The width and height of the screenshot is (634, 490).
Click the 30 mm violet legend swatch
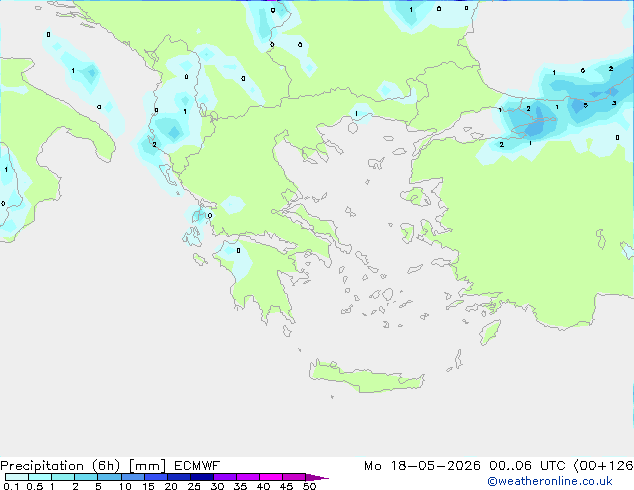click(x=225, y=477)
